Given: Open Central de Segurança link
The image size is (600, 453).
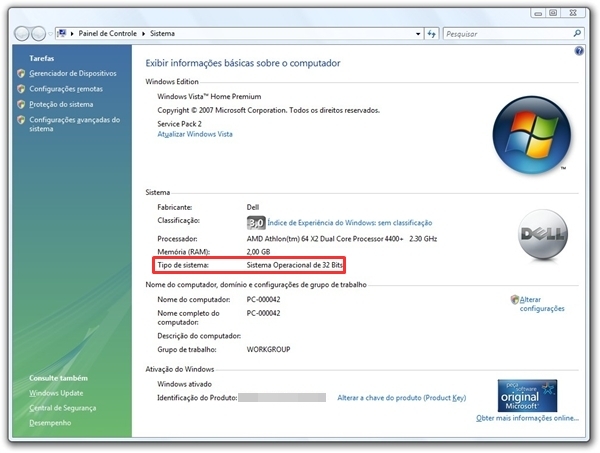Looking at the screenshot, I should (x=63, y=408).
